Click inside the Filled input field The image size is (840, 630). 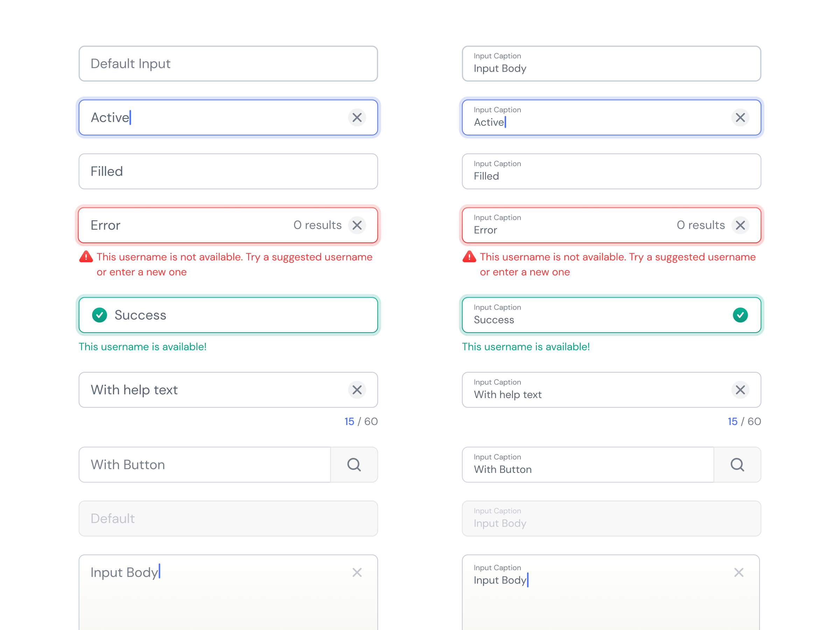pos(228,171)
